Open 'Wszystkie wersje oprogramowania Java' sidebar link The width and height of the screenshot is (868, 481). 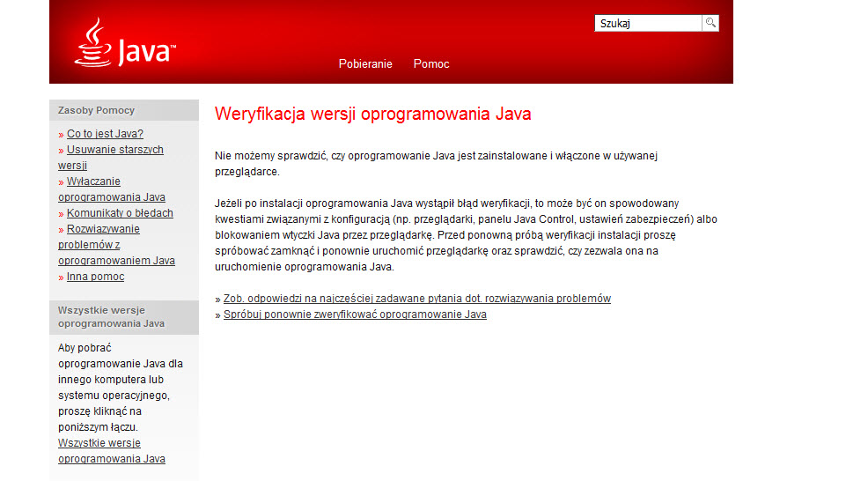click(112, 450)
